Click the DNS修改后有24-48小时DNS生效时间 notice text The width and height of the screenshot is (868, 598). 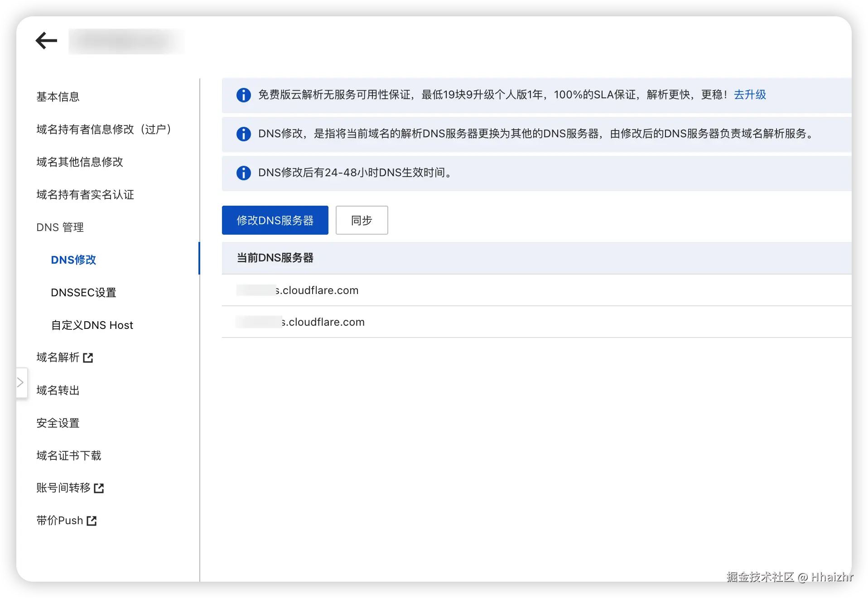pos(356,173)
